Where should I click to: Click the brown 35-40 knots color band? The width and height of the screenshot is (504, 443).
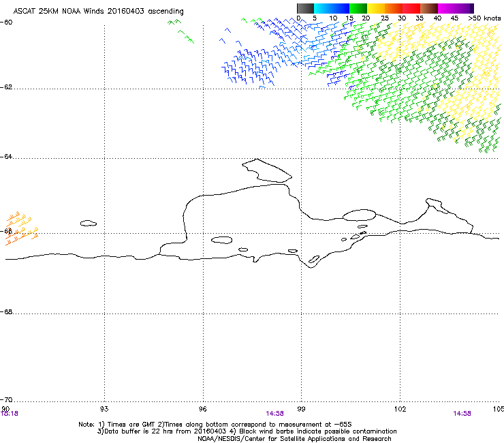(429, 8)
